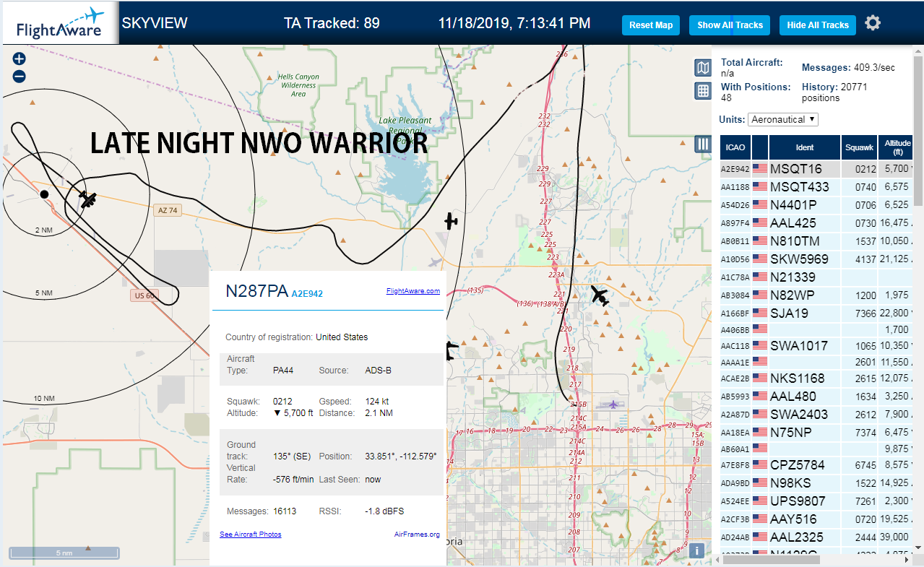924x567 pixels.
Task: Select the N82WP aircraft row
Action: coord(816,295)
